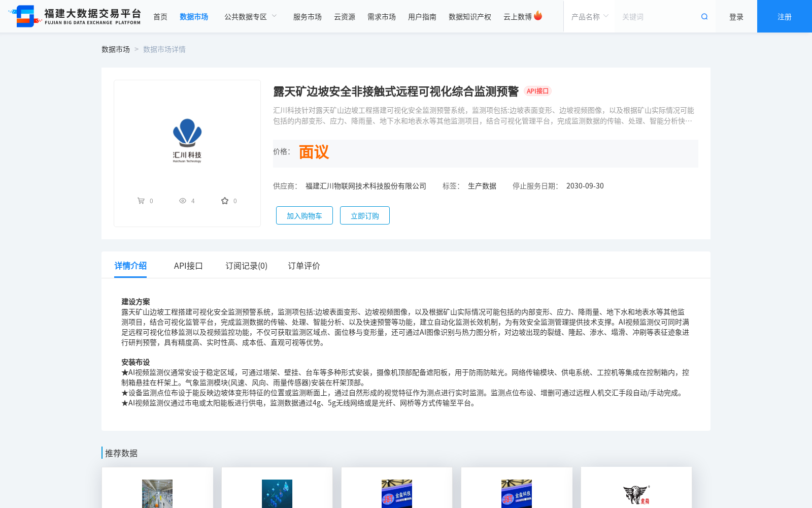The image size is (812, 508).
Task: Click the search magnifier icon
Action: [704, 17]
